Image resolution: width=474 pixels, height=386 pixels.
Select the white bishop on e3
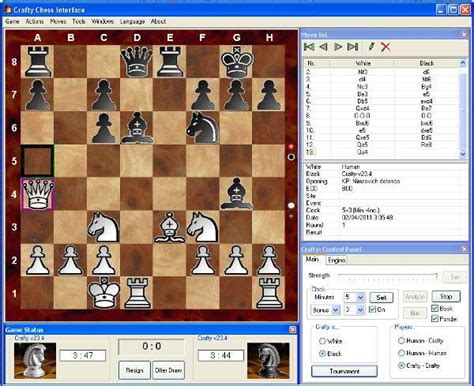pyautogui.click(x=170, y=227)
